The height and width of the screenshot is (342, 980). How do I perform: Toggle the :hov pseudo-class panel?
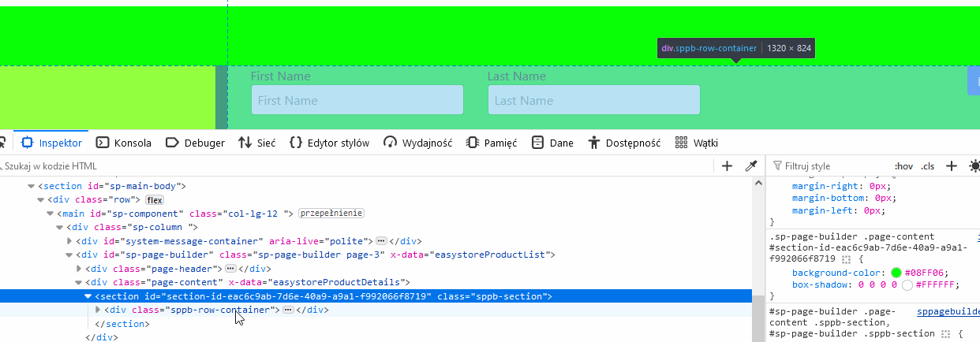(x=903, y=166)
